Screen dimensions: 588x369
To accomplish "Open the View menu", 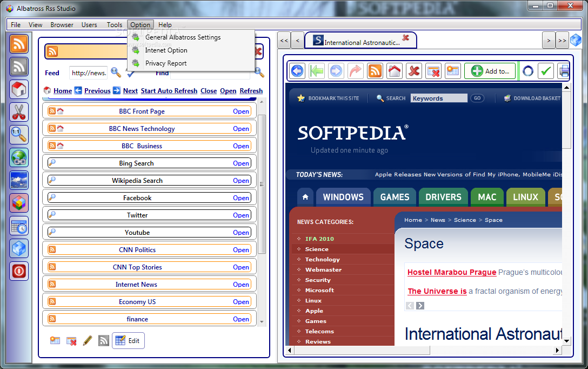I will [35, 25].
